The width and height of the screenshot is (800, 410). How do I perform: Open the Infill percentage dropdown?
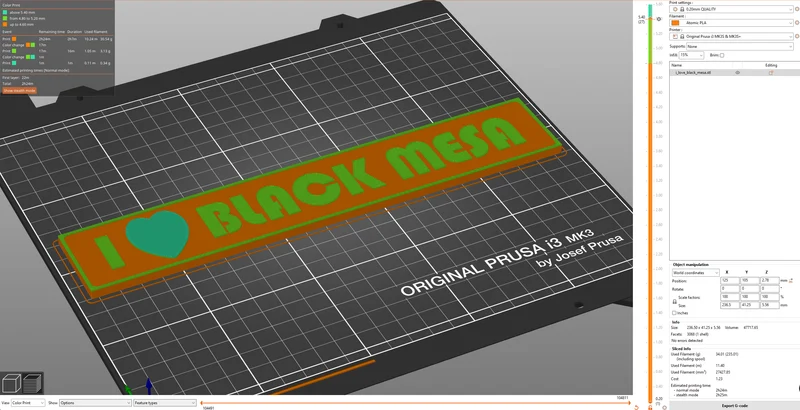coord(691,55)
